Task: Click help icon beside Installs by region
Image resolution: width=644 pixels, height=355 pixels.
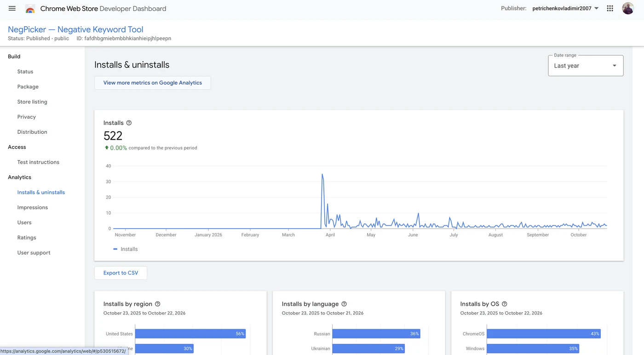Action: [158, 304]
